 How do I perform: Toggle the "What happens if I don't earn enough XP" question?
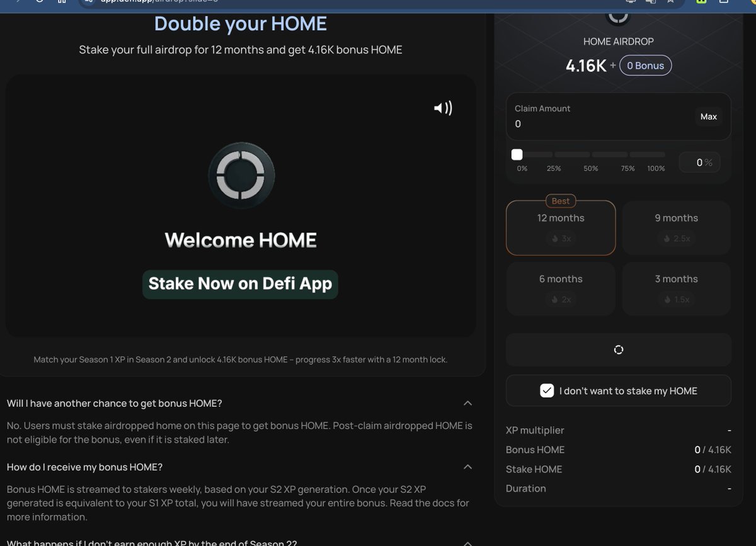click(467, 543)
